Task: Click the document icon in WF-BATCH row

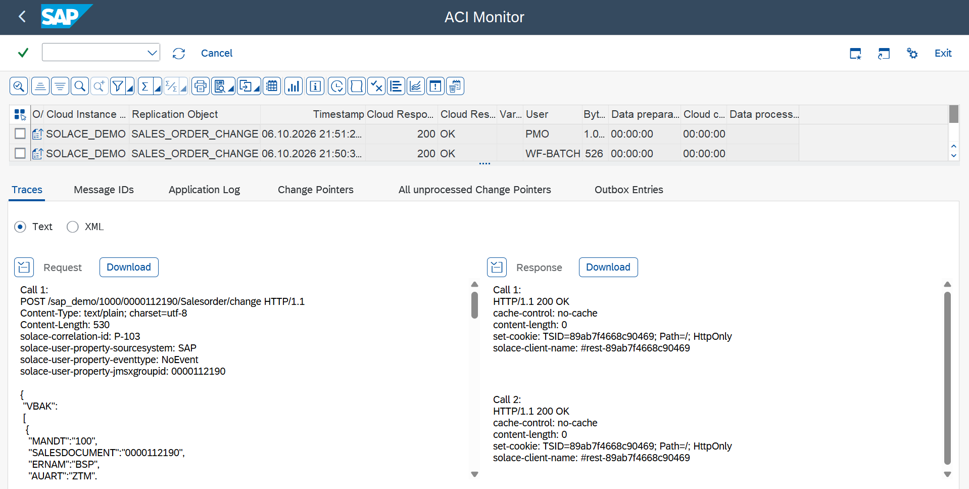Action: [x=38, y=153]
